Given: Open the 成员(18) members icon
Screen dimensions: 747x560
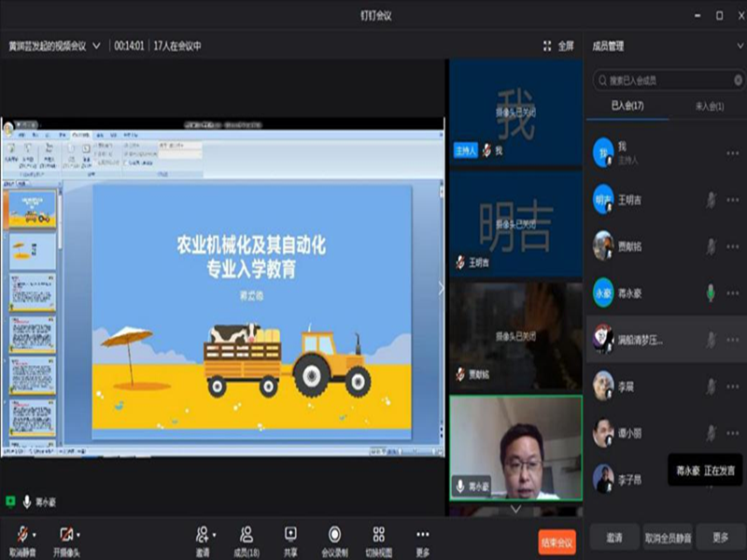Looking at the screenshot, I should [247, 534].
